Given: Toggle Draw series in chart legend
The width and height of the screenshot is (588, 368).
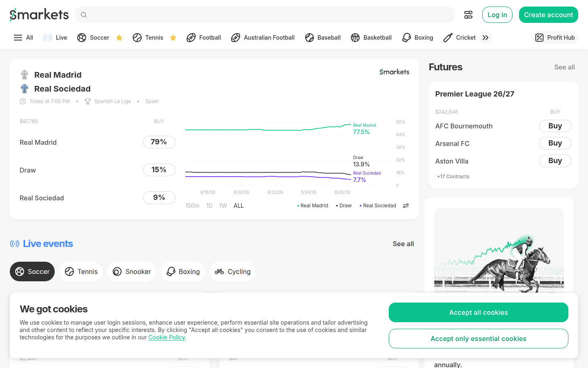Looking at the screenshot, I should coord(344,206).
